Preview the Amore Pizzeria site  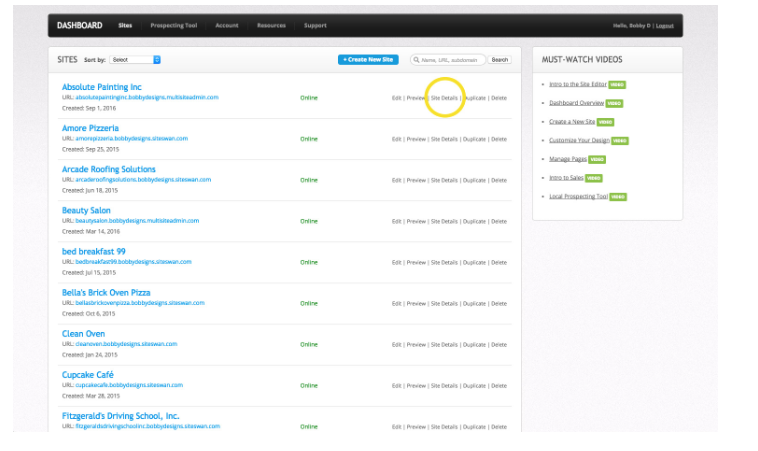coord(416,139)
